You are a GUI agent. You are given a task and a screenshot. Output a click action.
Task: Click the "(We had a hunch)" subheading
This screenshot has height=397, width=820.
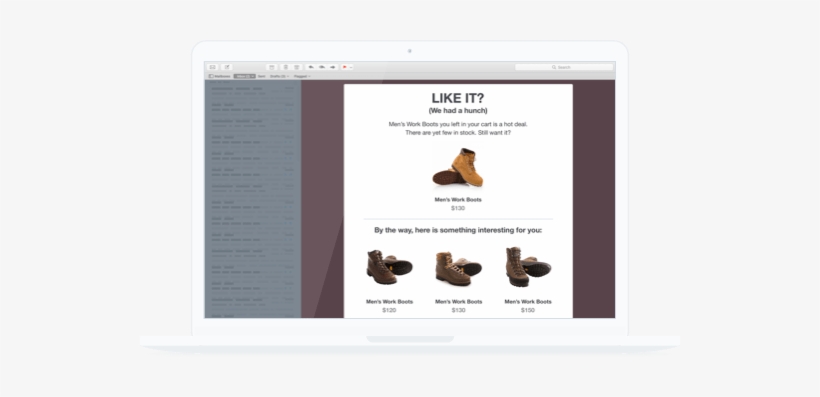point(458,110)
